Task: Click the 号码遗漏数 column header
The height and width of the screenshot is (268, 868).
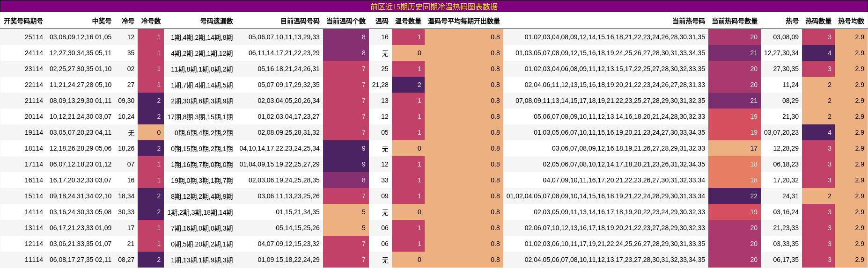Action: tap(216, 21)
